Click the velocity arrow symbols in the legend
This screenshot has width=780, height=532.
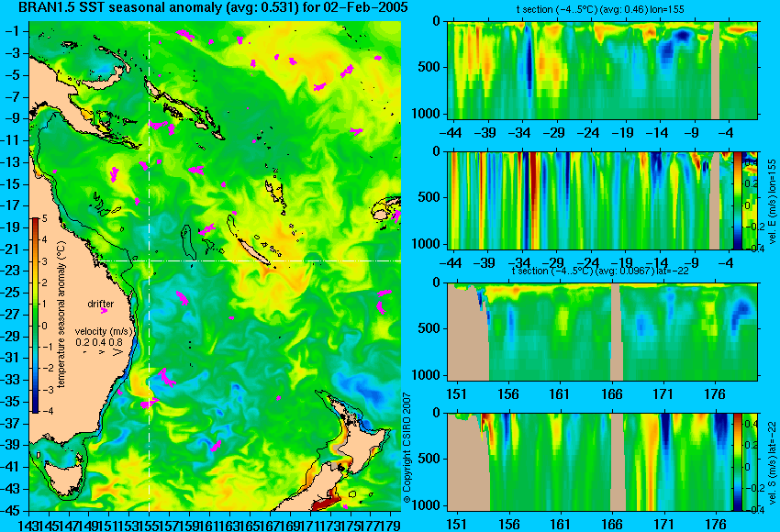coord(104,352)
